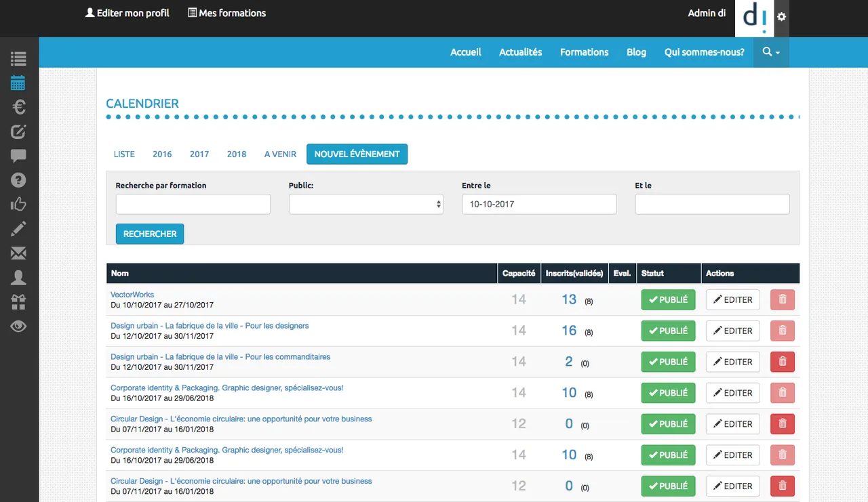Click inscrits count 16 for designers event
The width and height of the screenshot is (868, 502).
pos(569,331)
